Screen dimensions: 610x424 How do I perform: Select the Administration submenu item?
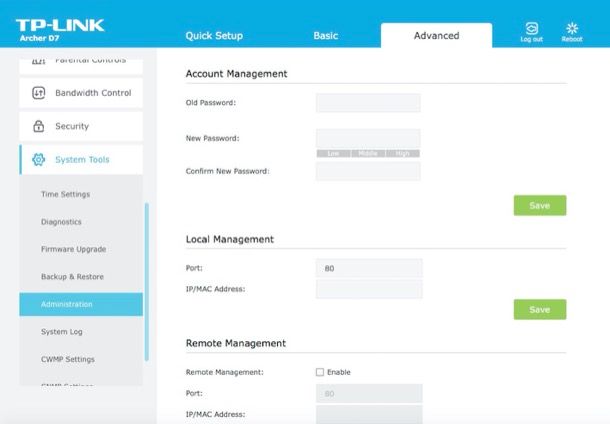tap(81, 304)
